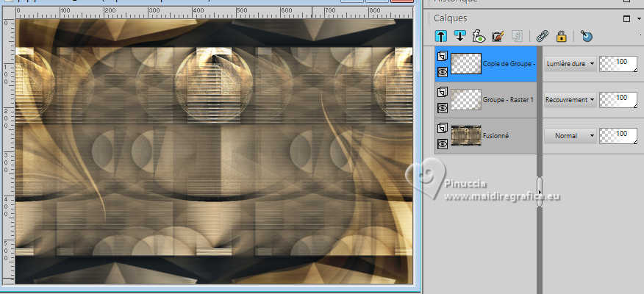Toggle visibility of Groupe - Raster 1 layer
The image size is (644, 294).
click(443, 108)
